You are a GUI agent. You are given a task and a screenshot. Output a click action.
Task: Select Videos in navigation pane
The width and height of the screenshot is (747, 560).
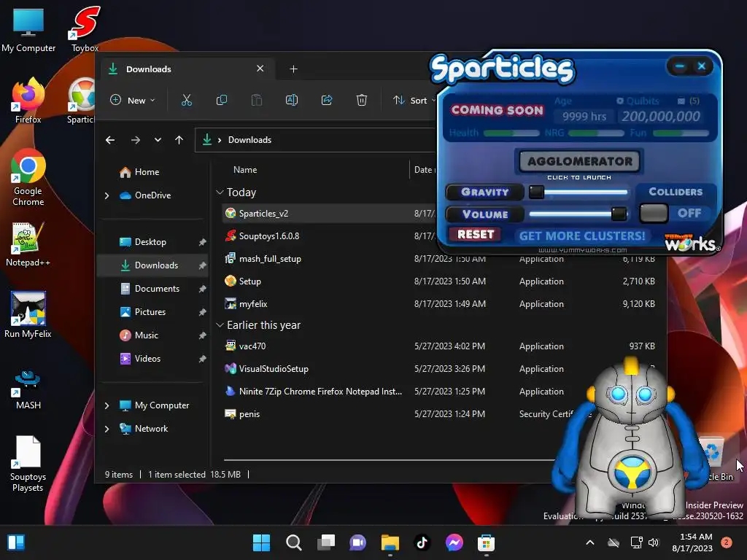141,359
